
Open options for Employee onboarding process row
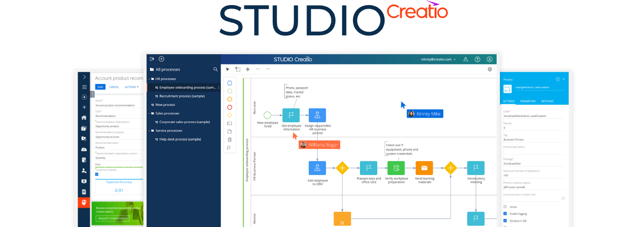tap(218, 87)
